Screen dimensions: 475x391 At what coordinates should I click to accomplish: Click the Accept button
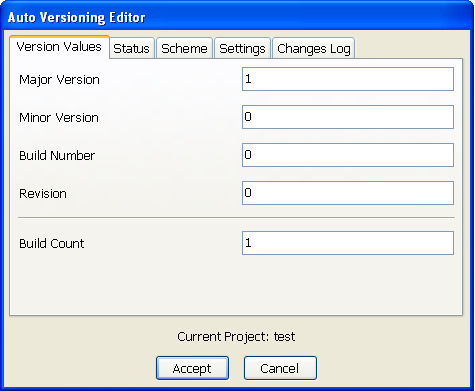coord(192,368)
